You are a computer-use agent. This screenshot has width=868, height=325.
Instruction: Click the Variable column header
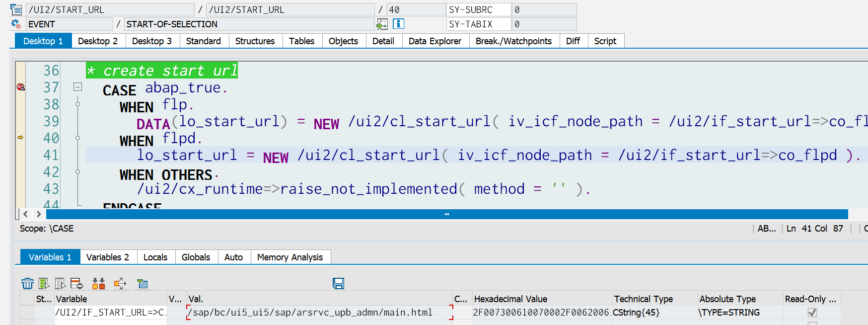(x=110, y=299)
